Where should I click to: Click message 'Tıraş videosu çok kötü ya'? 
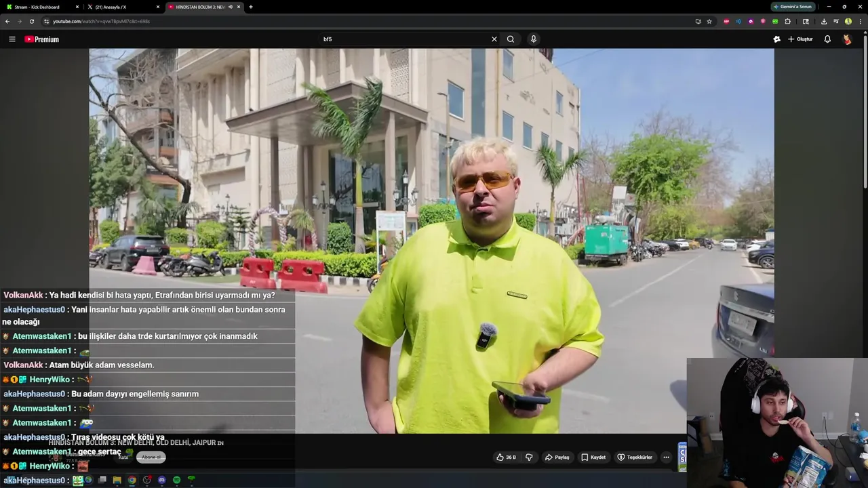[117, 437]
